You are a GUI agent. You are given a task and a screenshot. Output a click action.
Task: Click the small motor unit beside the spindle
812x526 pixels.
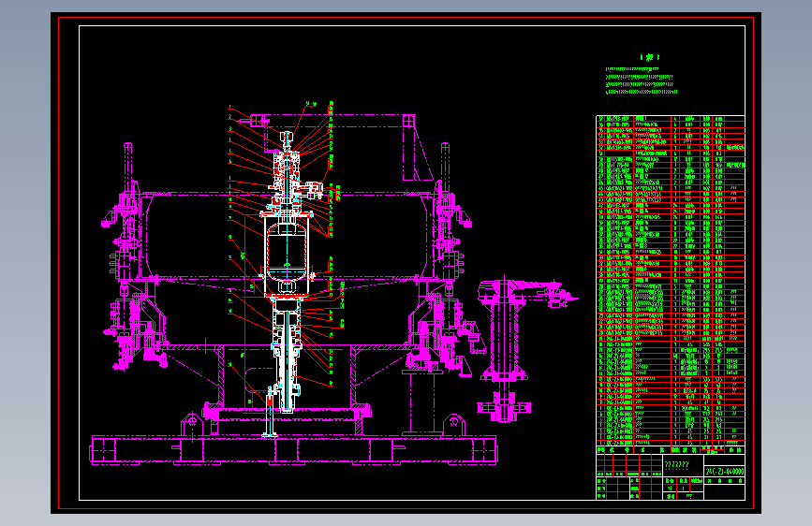tap(313, 190)
